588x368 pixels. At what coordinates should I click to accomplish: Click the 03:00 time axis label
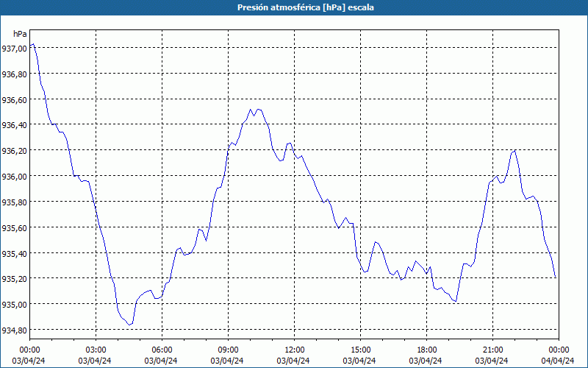pyautogui.click(x=96, y=350)
